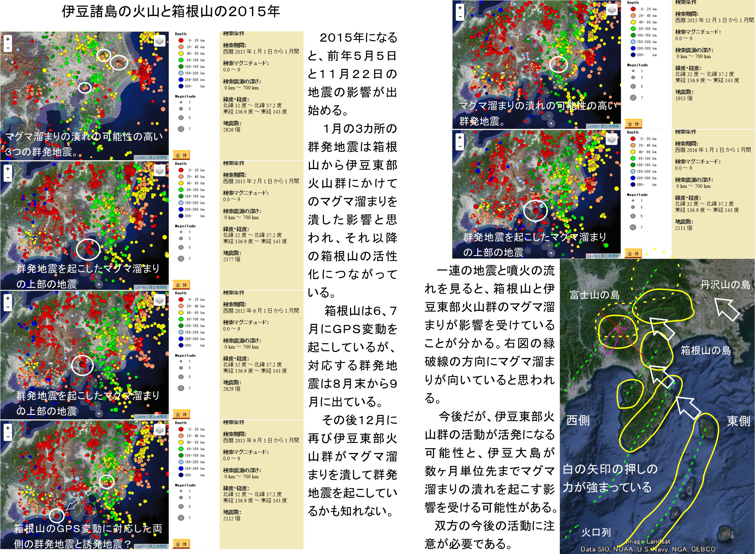Open layers control on January 2015 map
Screen dimensions: 756x554
tap(160, 41)
